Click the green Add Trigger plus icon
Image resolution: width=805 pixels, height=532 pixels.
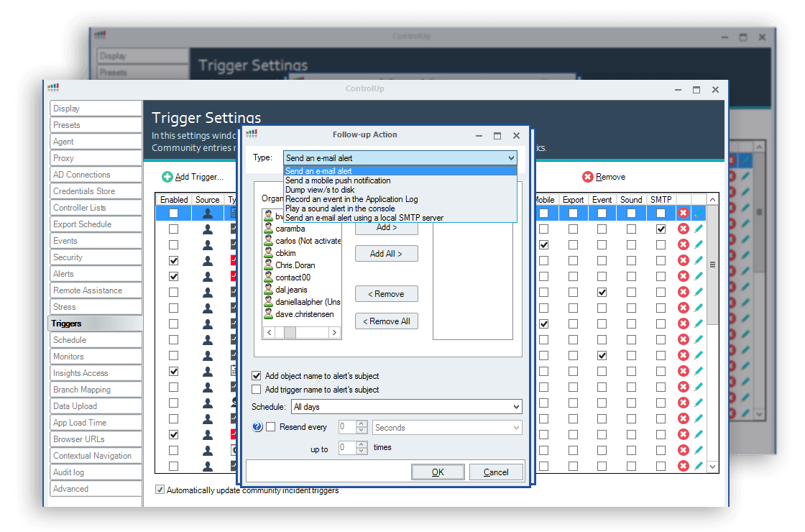(167, 177)
